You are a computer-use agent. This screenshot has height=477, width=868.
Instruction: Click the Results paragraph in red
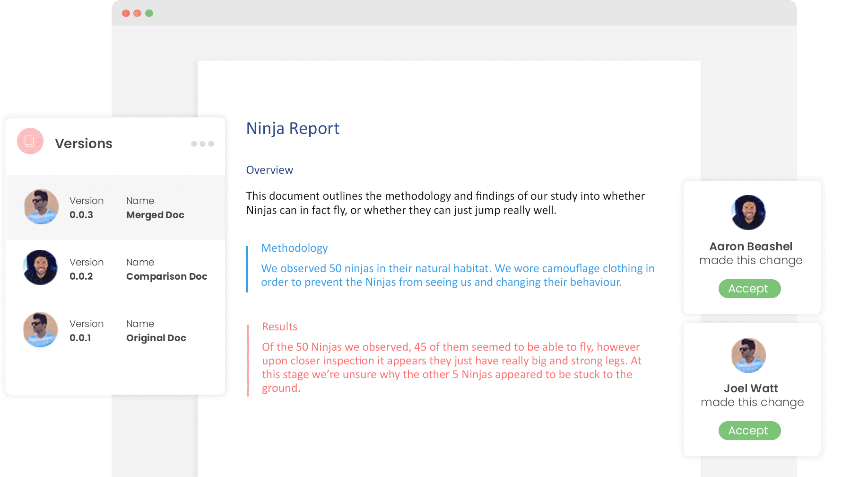click(x=451, y=368)
